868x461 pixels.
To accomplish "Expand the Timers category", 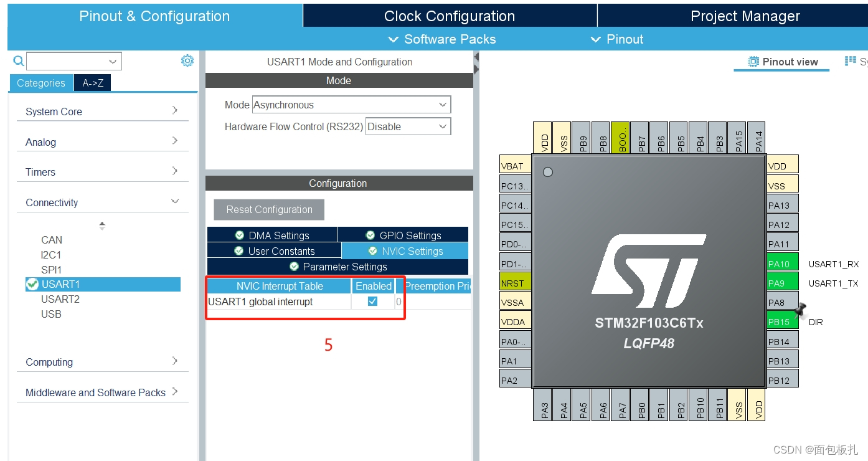I will pos(102,171).
